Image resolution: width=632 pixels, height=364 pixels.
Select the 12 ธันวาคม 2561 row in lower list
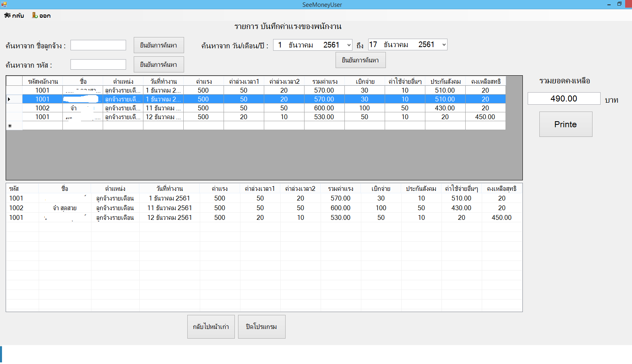point(169,217)
